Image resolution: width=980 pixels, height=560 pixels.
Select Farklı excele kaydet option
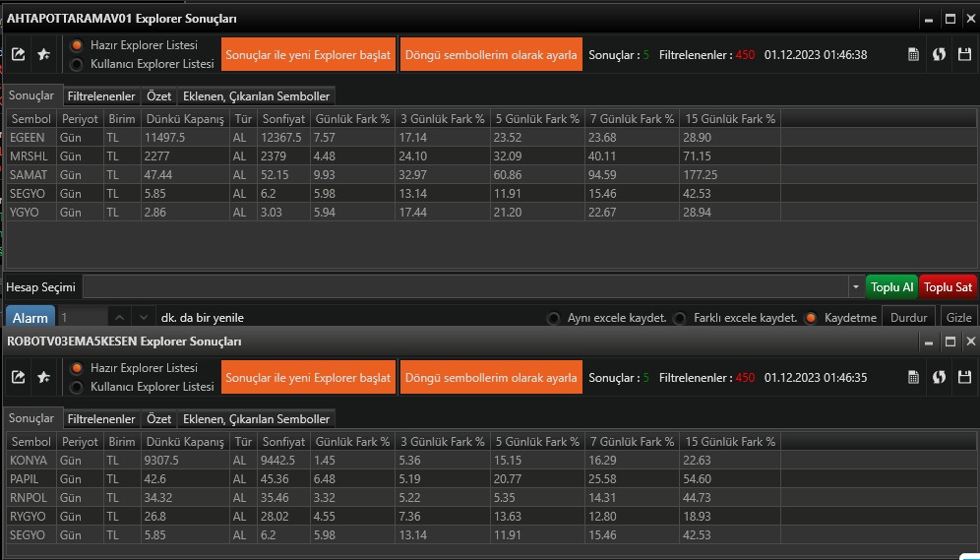[680, 318]
